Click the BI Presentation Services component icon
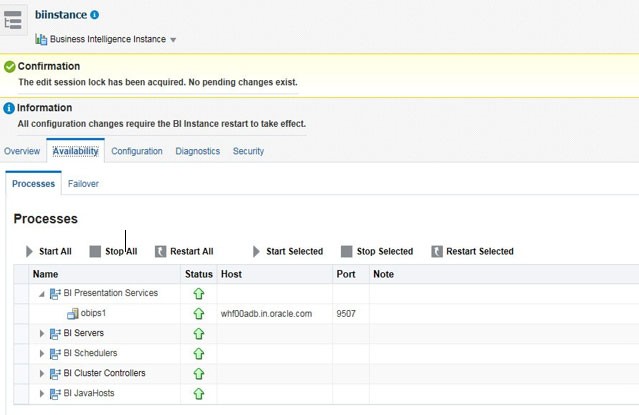 (55, 294)
